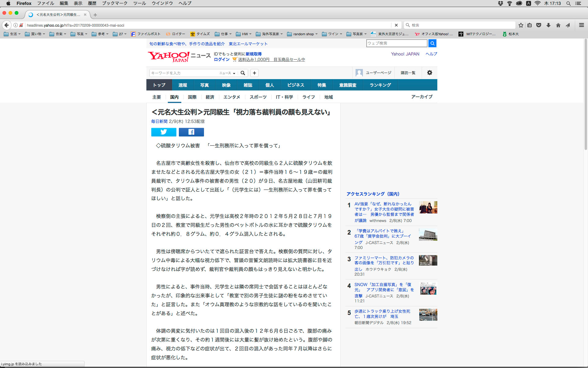Share article via Facebook button
The height and width of the screenshot is (368, 588).
pyautogui.click(x=191, y=132)
